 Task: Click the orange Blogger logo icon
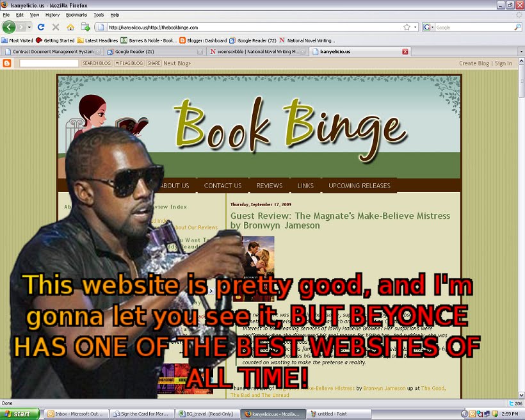[6, 63]
